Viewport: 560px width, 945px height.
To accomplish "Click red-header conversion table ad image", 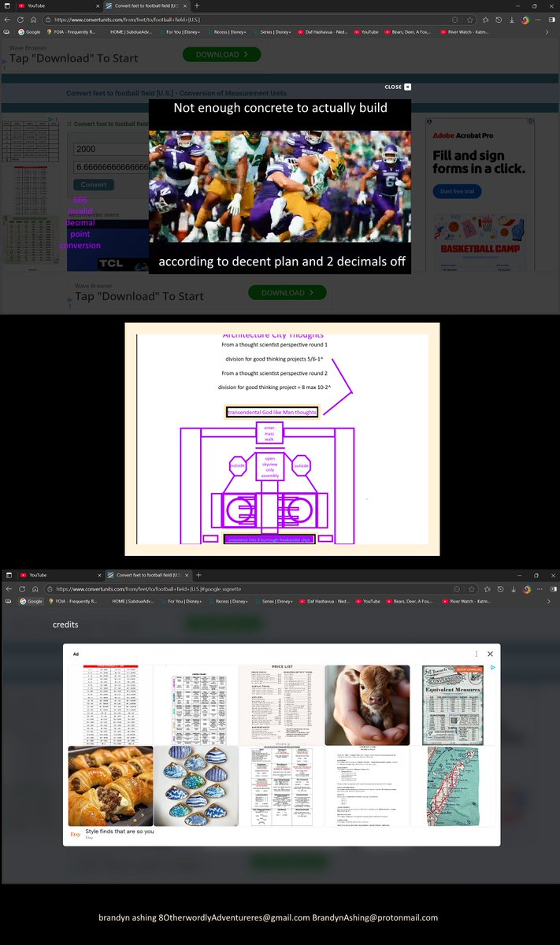I will tap(110, 705).
